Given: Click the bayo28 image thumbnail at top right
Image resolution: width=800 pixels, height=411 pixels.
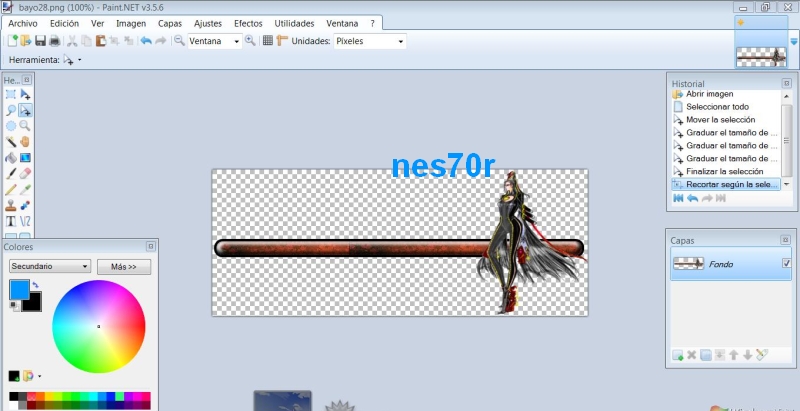Looking at the screenshot, I should click(761, 57).
